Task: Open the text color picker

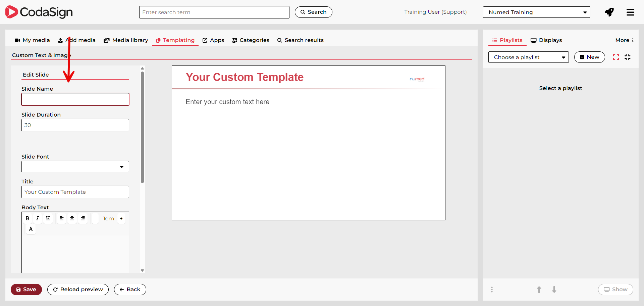Action: pos(31,229)
